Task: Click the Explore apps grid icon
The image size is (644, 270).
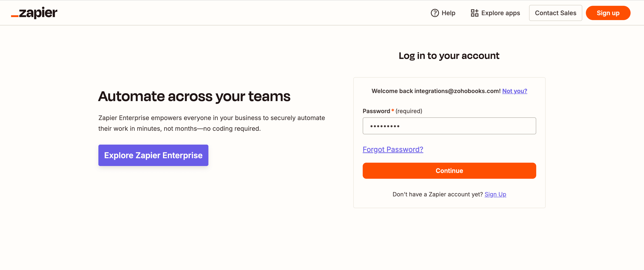Action: point(474,12)
